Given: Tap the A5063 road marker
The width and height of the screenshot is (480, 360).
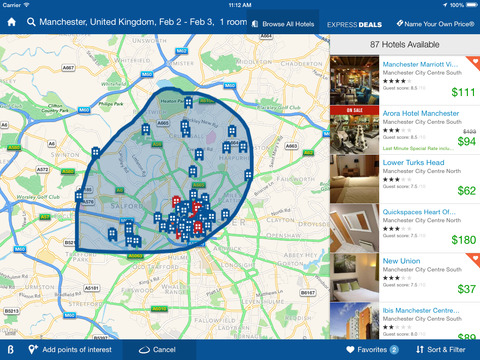Looking at the screenshot, I should tap(135, 256).
